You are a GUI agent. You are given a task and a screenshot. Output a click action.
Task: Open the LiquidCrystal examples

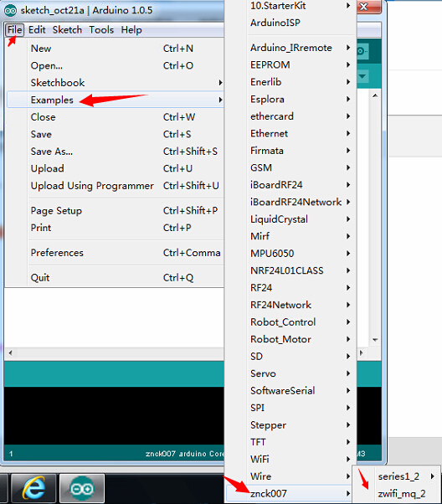pos(290,219)
